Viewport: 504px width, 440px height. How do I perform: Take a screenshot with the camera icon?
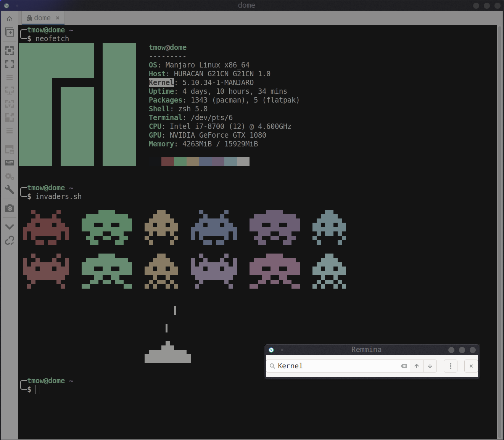click(9, 208)
